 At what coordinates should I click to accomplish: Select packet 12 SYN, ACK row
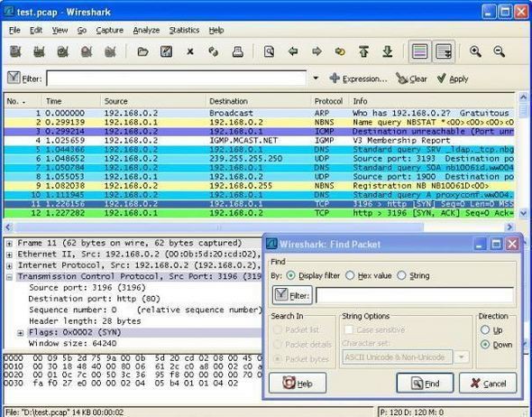259,213
